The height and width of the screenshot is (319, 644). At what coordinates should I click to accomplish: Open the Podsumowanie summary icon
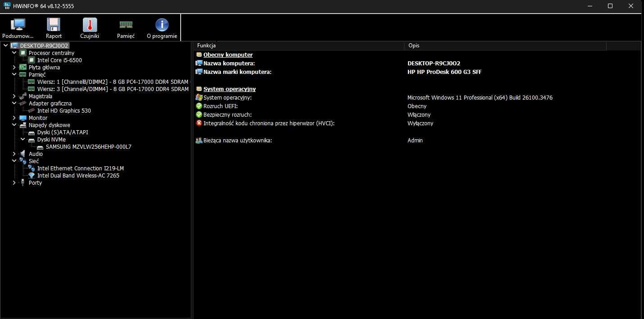click(x=18, y=24)
